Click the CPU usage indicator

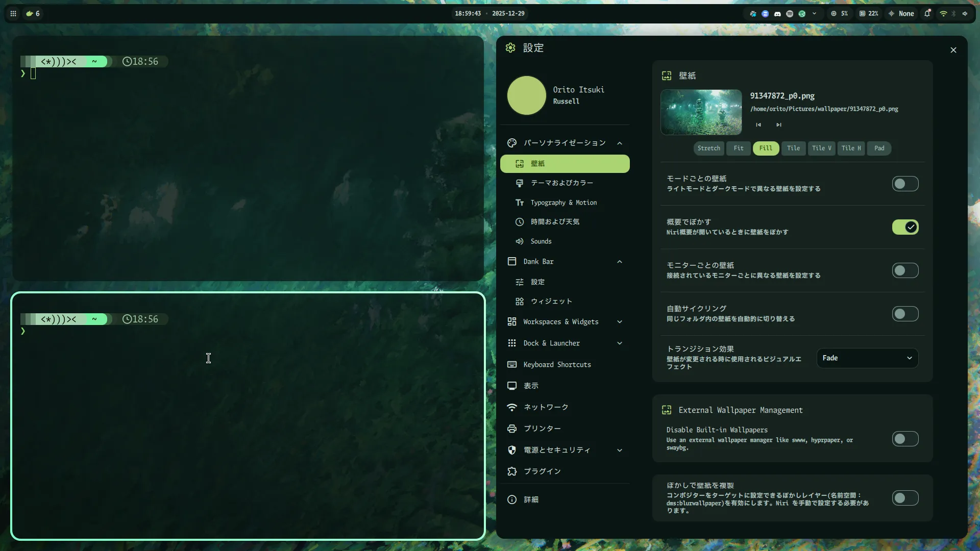(x=840, y=14)
